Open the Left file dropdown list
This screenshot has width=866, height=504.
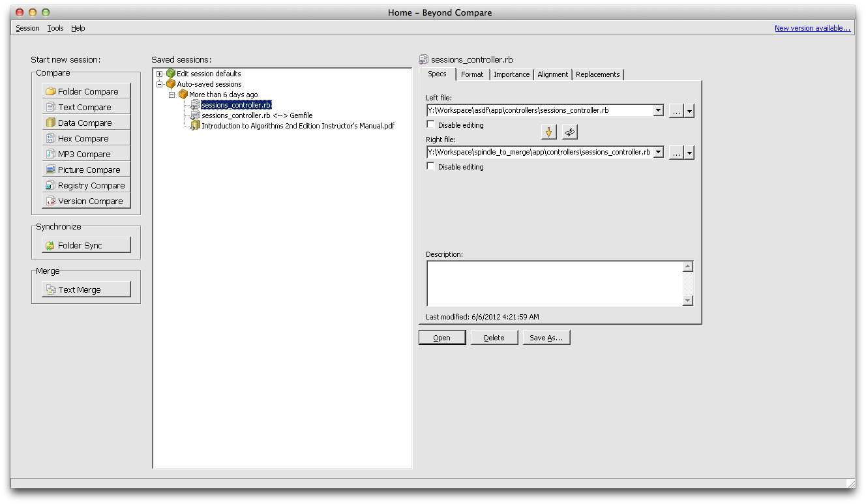(x=658, y=110)
